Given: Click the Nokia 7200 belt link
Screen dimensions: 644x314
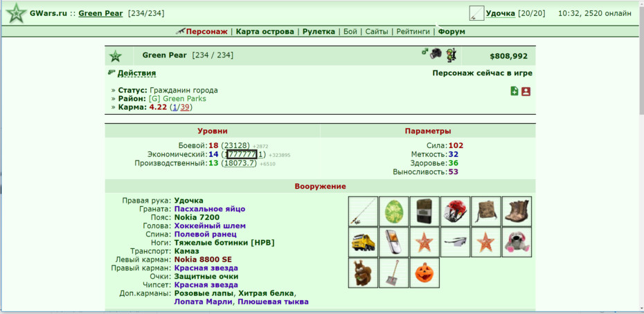Looking at the screenshot, I should pos(197,217).
